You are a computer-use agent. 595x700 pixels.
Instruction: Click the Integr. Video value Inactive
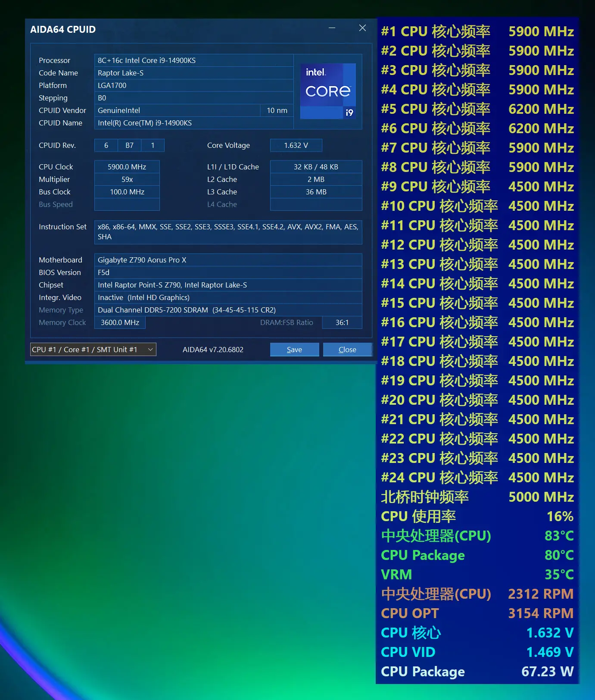click(x=228, y=297)
